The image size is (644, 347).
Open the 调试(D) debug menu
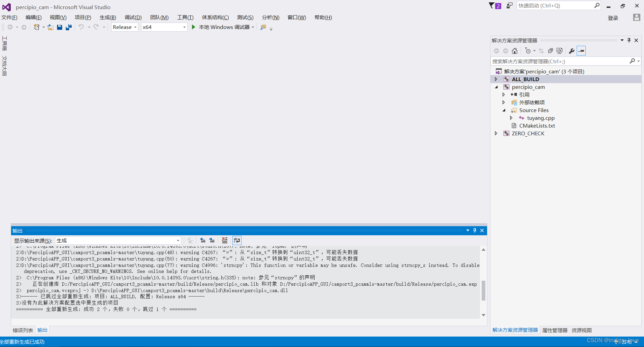[x=133, y=17]
